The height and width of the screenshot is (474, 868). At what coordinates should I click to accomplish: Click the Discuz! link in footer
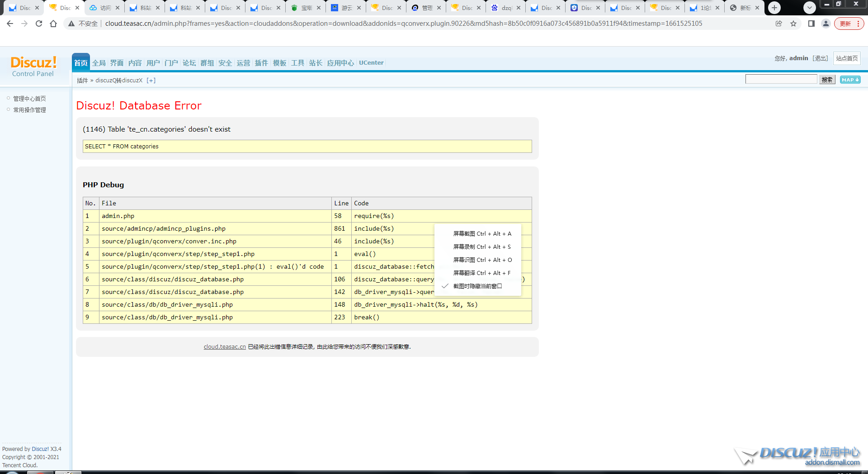40,449
